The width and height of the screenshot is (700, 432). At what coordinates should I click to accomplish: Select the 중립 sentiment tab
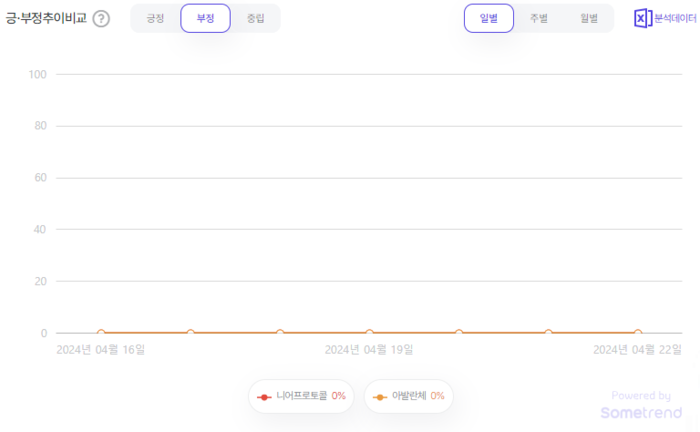point(255,18)
